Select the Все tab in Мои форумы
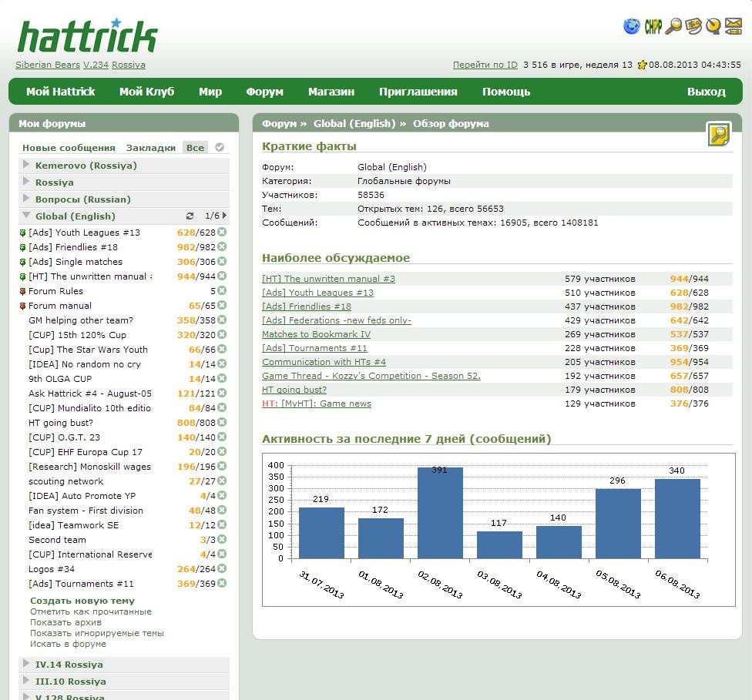This screenshot has width=752, height=700. pyautogui.click(x=195, y=148)
